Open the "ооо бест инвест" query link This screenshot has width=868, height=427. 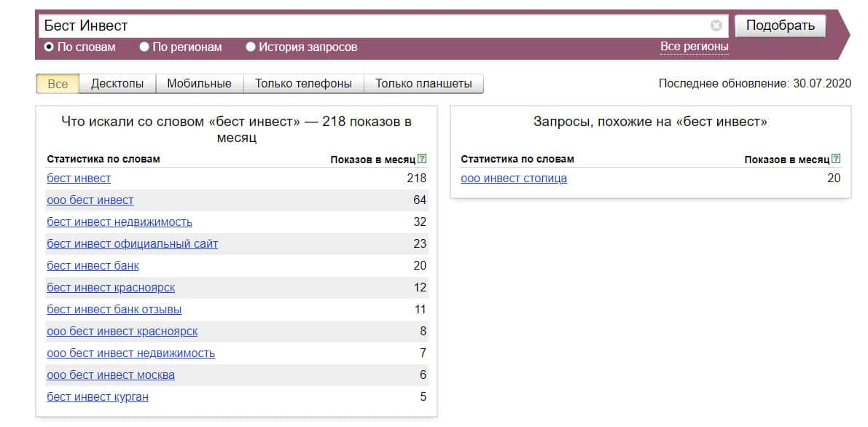point(90,200)
